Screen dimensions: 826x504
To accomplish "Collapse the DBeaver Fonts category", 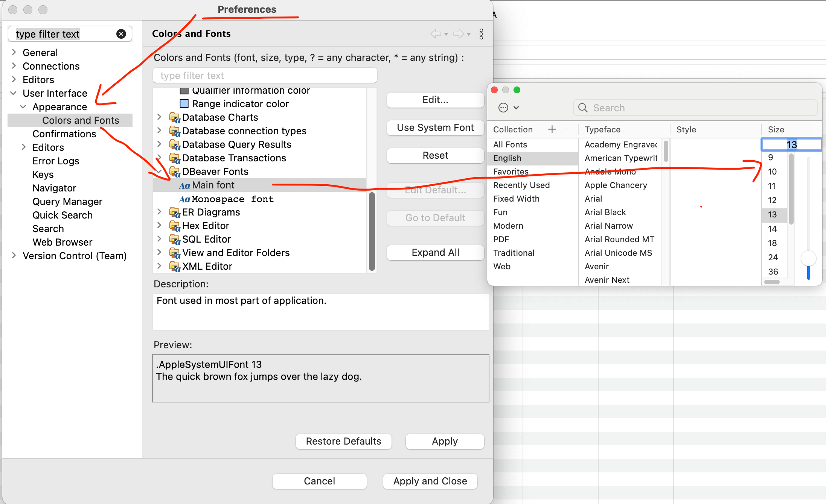I will pos(160,171).
